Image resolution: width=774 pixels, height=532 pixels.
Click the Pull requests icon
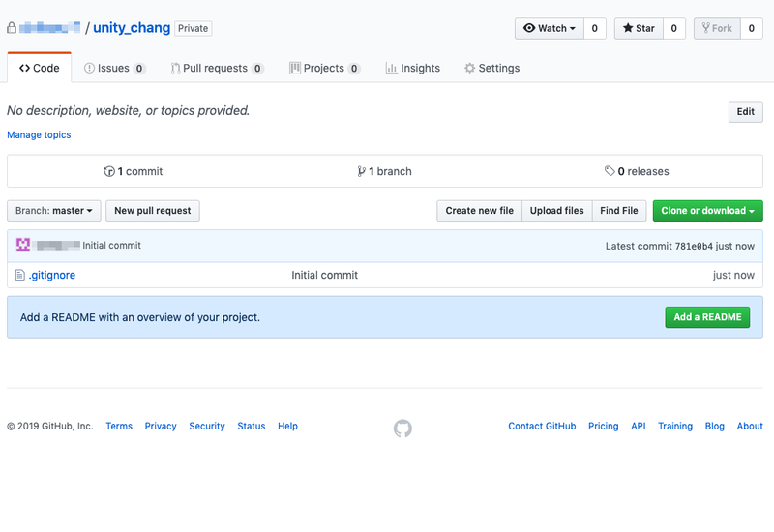(175, 68)
